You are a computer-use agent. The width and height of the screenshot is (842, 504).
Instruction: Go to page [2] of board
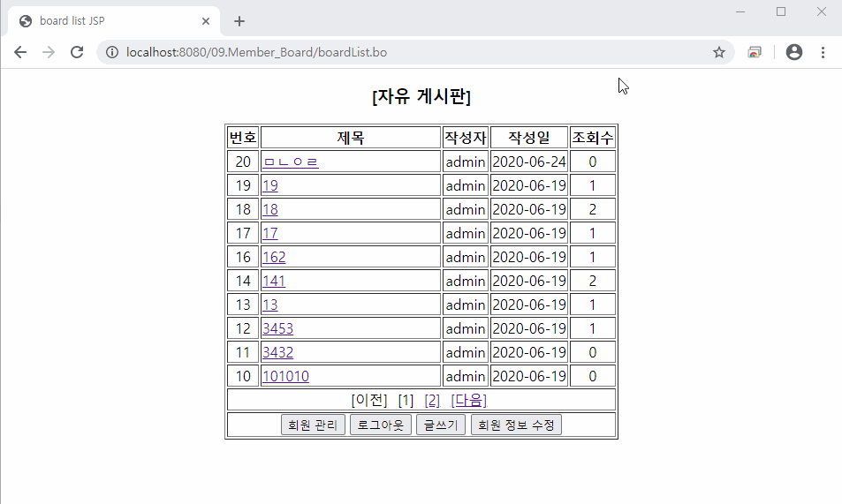tap(432, 400)
